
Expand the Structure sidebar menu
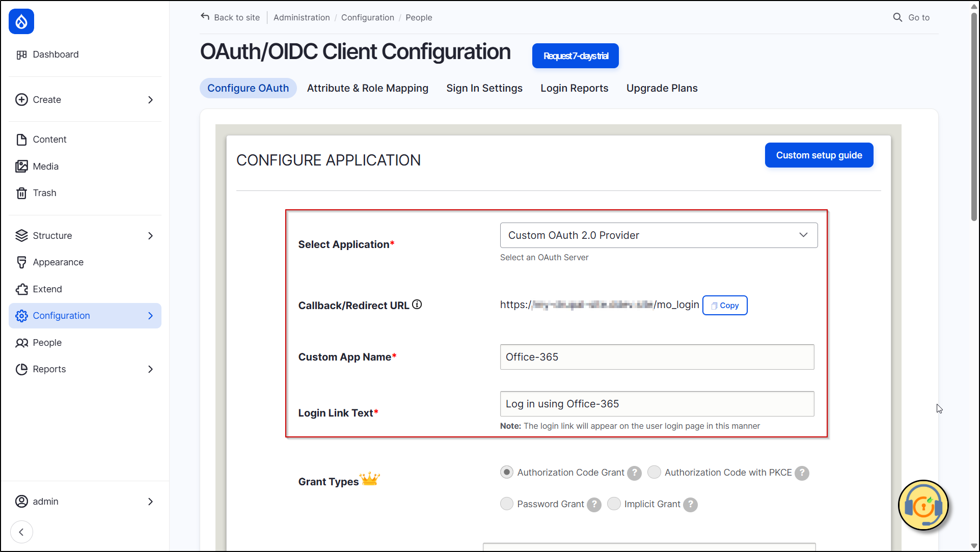(x=150, y=236)
